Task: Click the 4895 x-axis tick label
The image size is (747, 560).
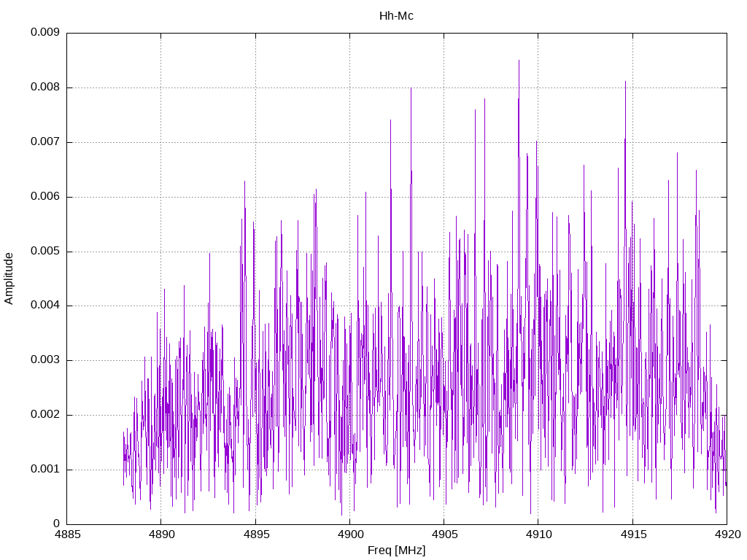Action: (x=256, y=534)
